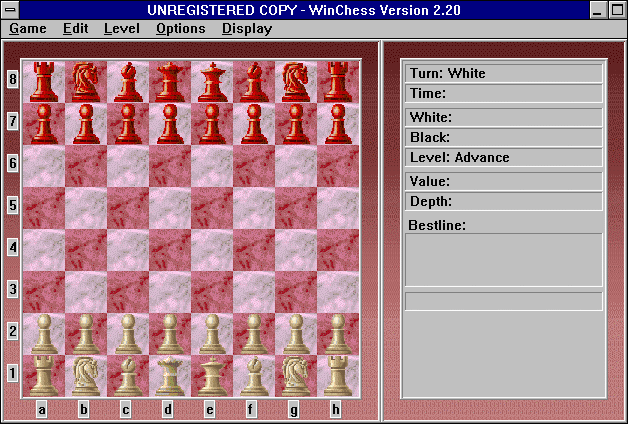The image size is (628, 424).
Task: Click the 'Time:' status field
Action: pos(504,93)
